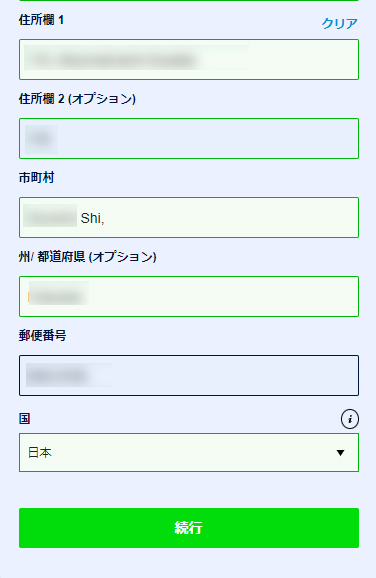Click the black triangle arrow in country selector
376x578 pixels.
pos(340,453)
